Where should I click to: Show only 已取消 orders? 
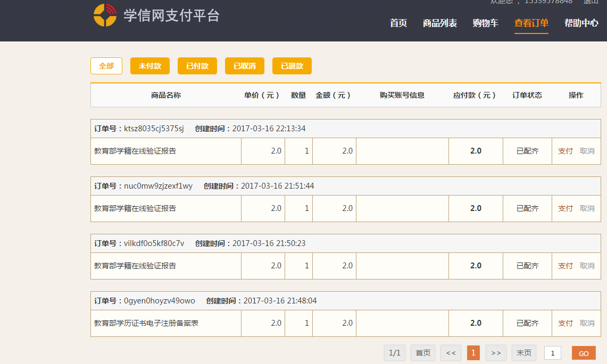pyautogui.click(x=244, y=65)
